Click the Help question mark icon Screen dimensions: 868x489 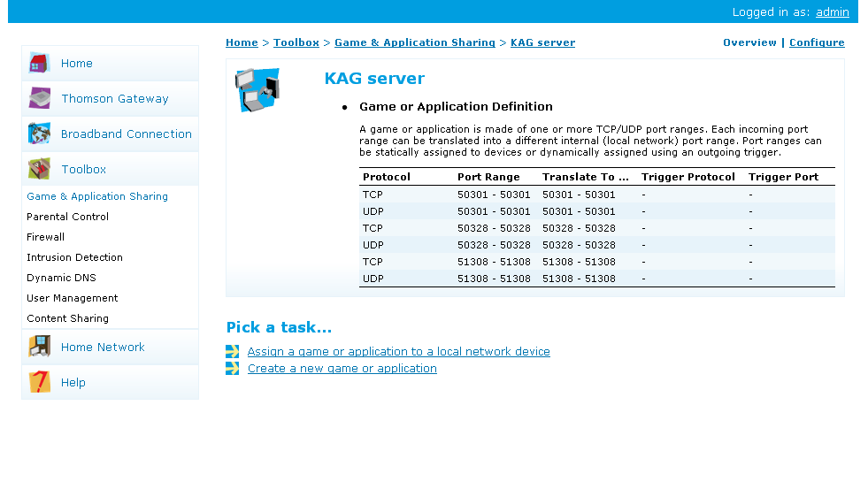click(39, 383)
